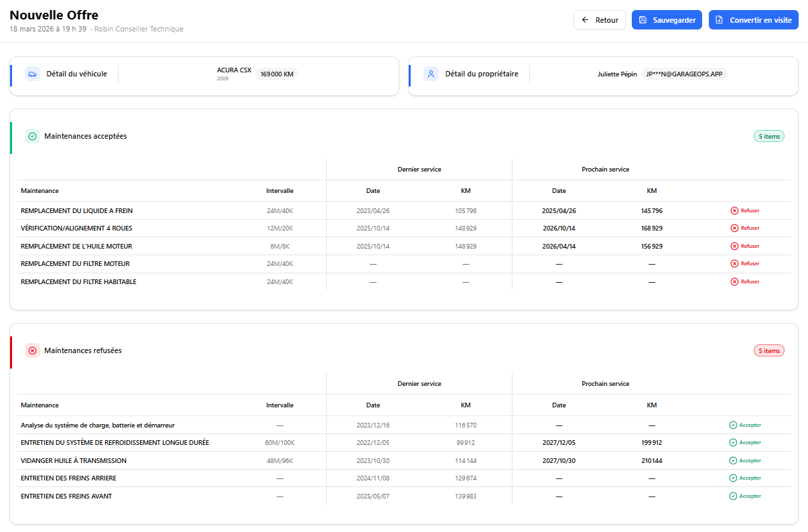
Task: Refuse REMPLACEMENT DU FILTRE HABITABLE item
Action: 745,281
